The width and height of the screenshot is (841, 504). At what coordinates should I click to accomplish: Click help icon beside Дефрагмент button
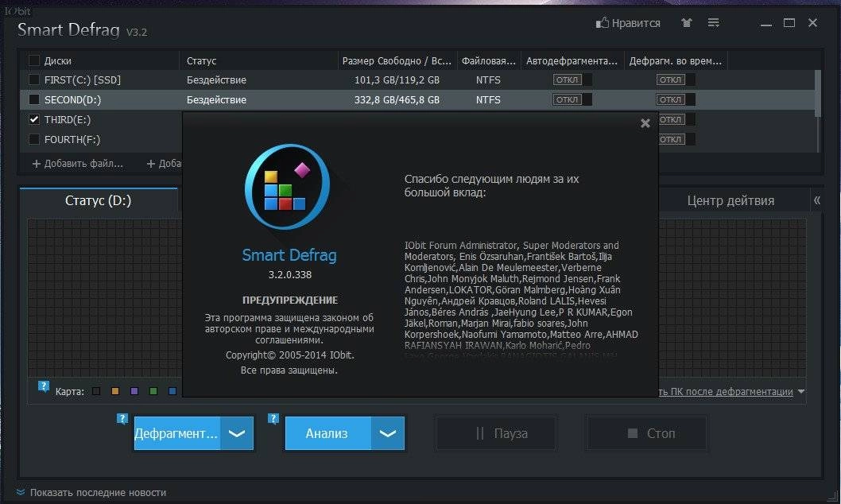click(122, 418)
